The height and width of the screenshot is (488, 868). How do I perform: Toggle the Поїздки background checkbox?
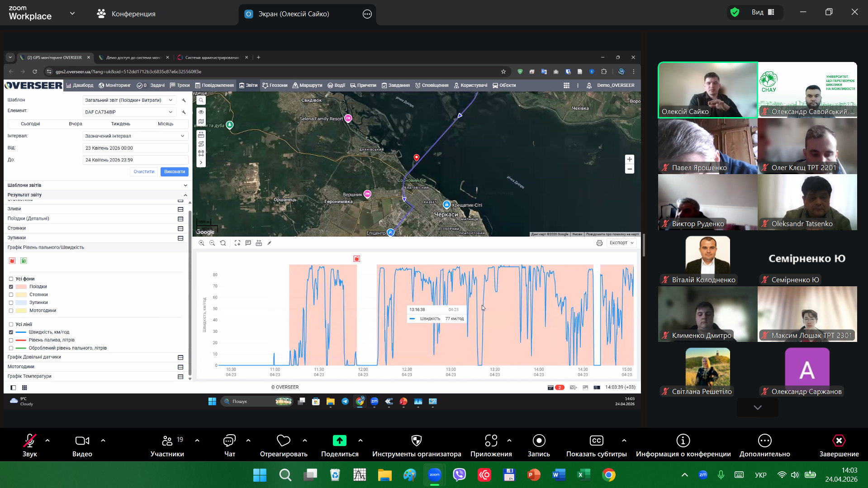11,287
